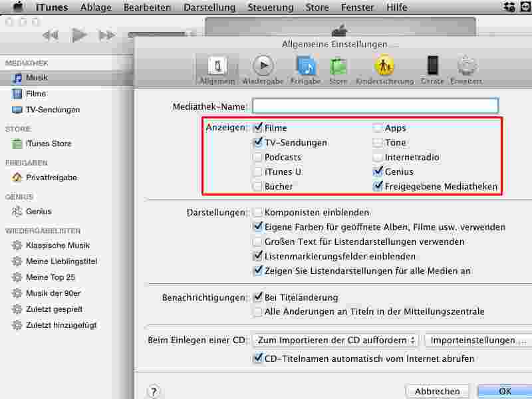Toggle Listenmarkierungsfelder einblenden checkbox

point(258,256)
